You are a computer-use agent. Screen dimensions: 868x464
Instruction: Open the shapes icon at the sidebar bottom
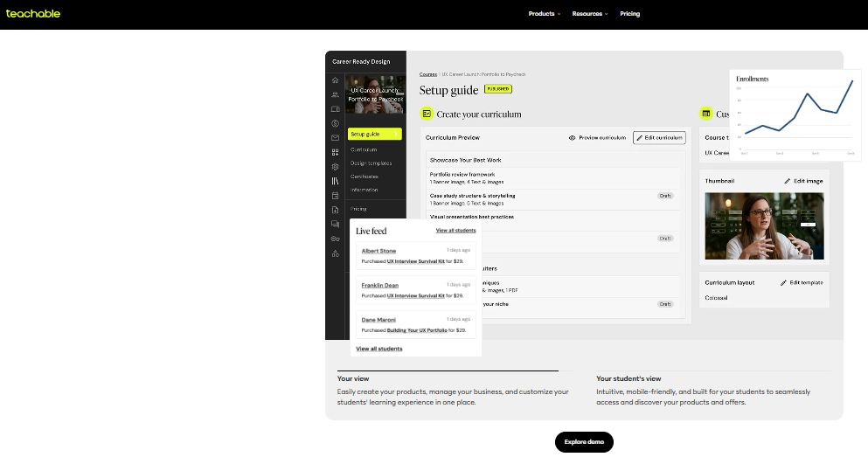tap(335, 253)
